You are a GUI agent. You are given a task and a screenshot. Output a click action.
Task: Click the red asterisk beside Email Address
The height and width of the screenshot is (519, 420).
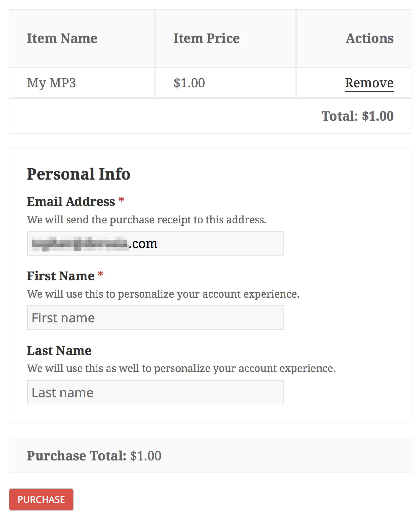pos(121,200)
